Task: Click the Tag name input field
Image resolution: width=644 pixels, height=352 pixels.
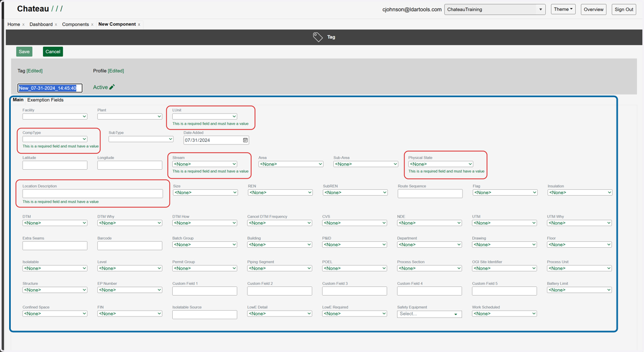Action: coord(50,88)
